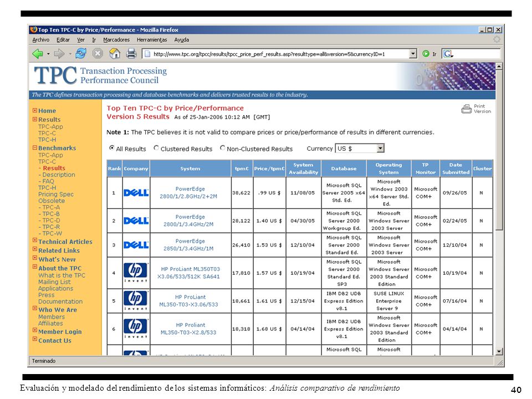Screen dimensions: 532x399
Task: Open the Back button history dropdown arrow
Action: coord(48,54)
